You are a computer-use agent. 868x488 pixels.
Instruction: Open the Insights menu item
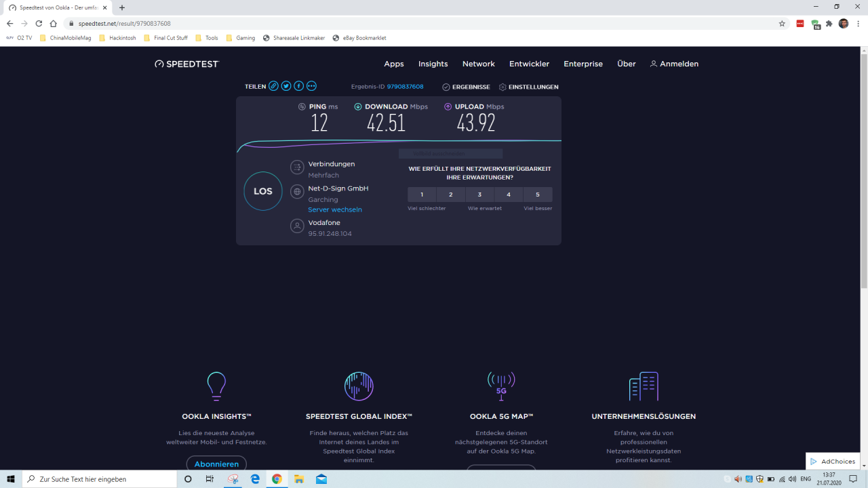tap(433, 64)
